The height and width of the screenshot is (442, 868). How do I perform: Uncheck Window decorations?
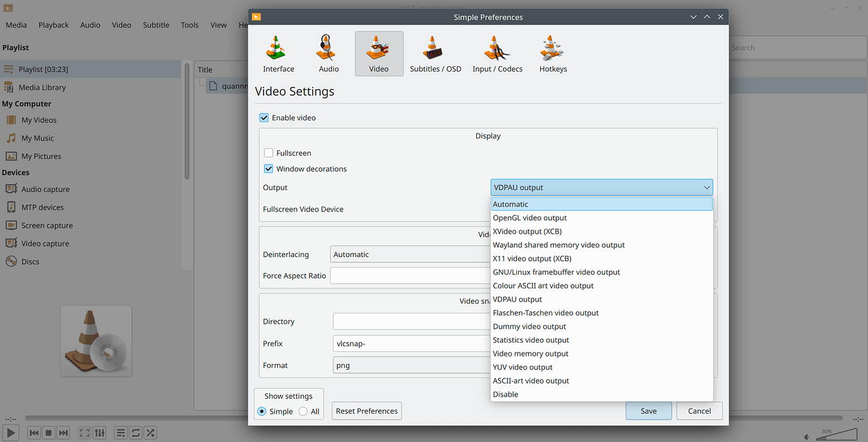point(269,168)
